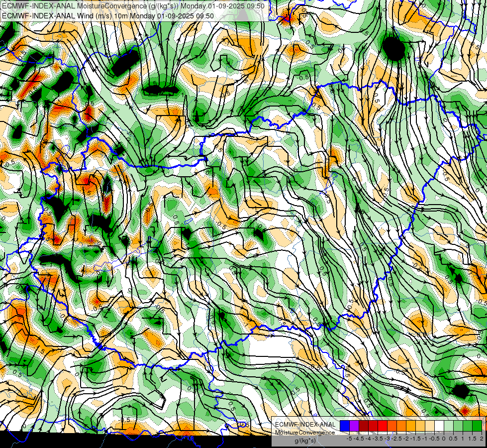The height and width of the screenshot is (448, 487).
Task: Click the legend tick value 1.5
Action: [x=472, y=439]
